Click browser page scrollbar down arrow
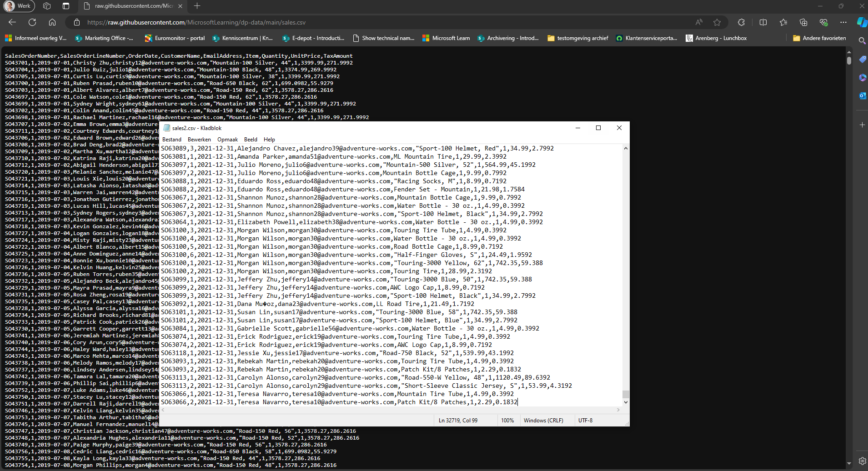 click(849, 463)
